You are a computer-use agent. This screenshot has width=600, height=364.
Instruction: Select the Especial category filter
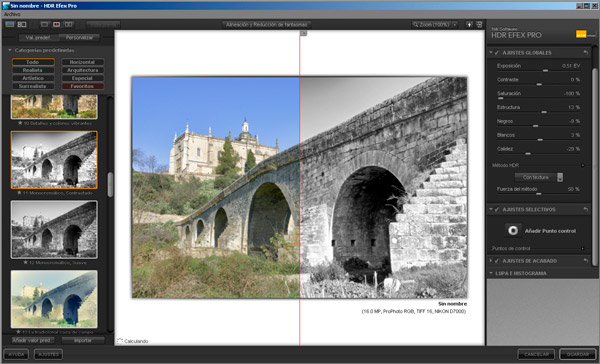click(82, 78)
